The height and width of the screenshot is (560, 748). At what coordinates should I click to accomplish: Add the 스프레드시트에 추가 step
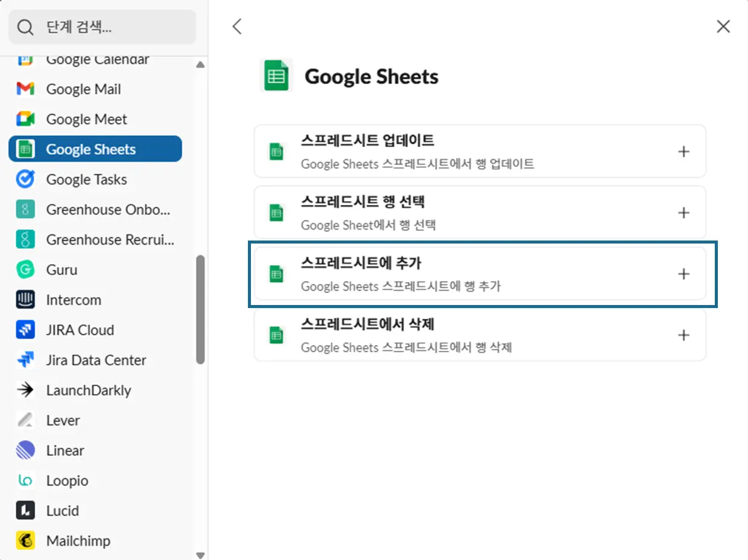[683, 274]
